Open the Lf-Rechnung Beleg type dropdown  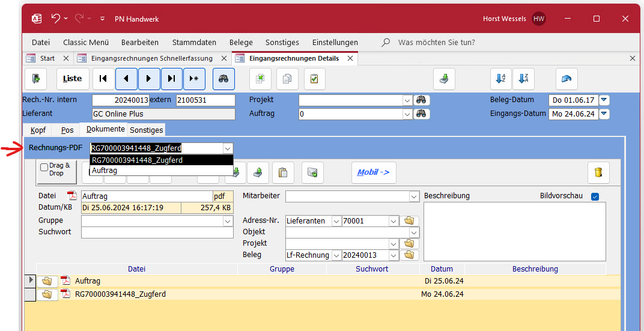[336, 255]
